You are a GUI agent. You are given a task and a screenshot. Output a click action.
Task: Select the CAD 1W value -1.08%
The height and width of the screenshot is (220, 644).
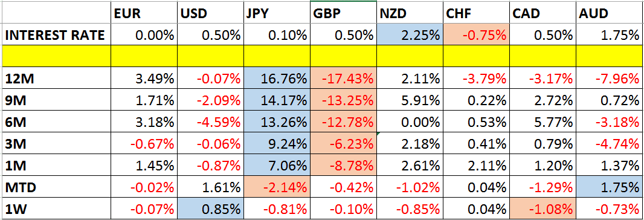(x=543, y=209)
